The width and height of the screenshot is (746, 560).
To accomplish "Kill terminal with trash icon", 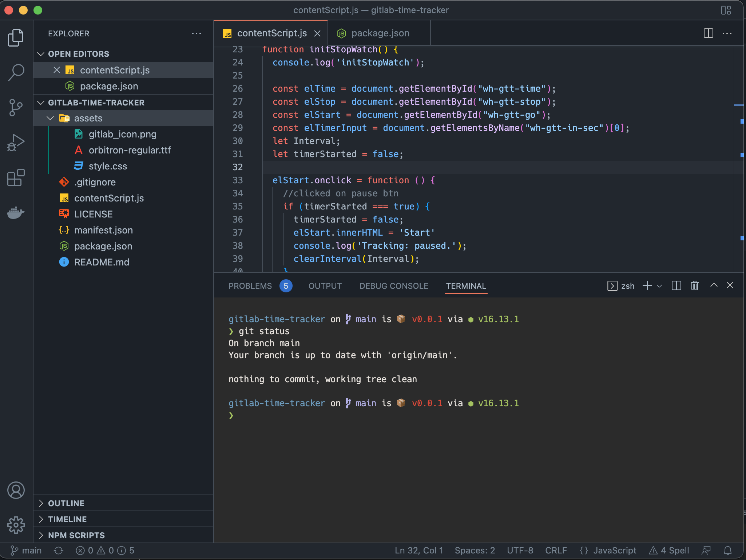I will click(694, 286).
